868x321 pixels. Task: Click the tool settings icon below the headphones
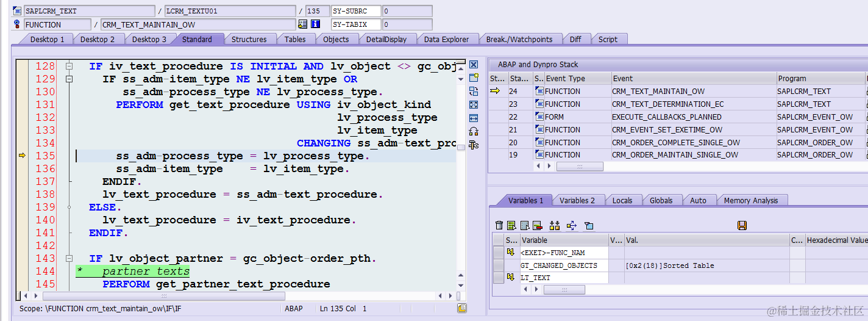tap(474, 145)
